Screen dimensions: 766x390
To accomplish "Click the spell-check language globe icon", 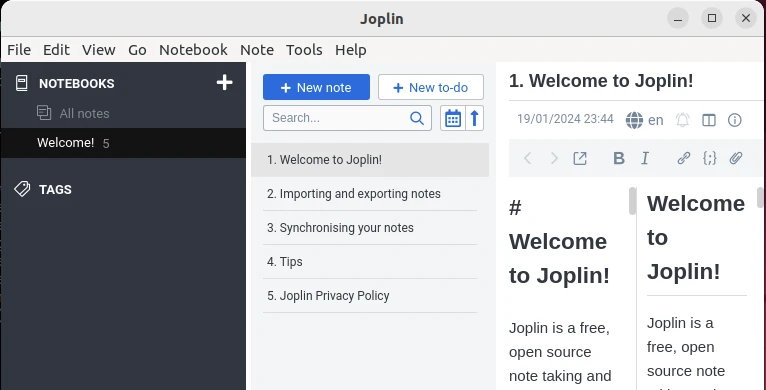I will [x=634, y=120].
